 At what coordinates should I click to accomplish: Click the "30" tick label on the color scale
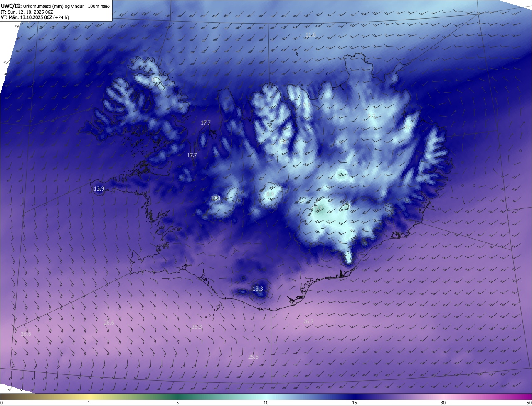[443, 403]
